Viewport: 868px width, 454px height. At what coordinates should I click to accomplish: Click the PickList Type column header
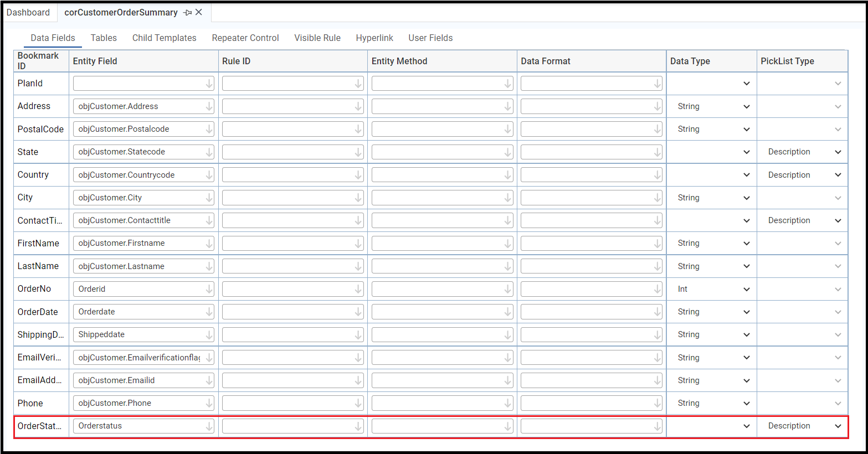pos(803,61)
